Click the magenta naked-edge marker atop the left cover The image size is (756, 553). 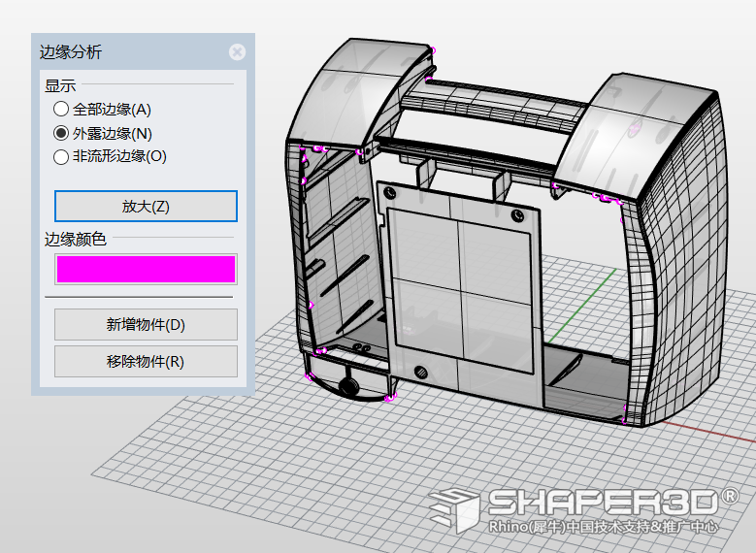(433, 50)
